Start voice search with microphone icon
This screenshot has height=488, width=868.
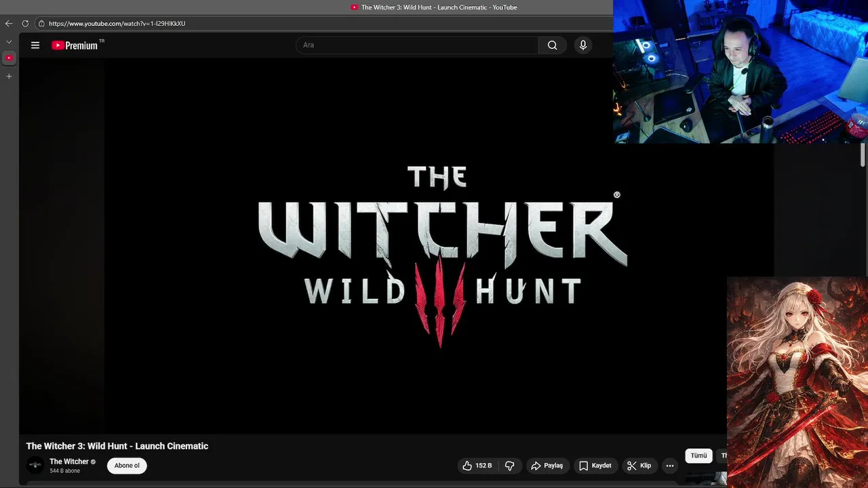583,45
